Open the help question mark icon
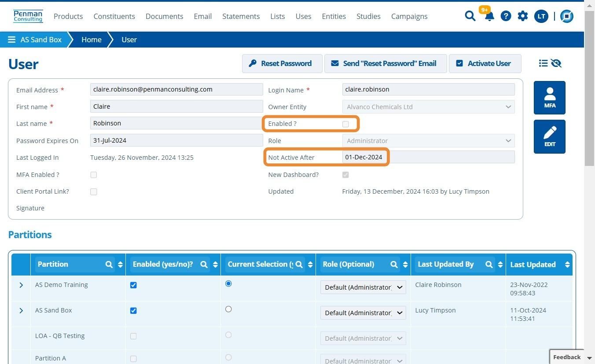 (506, 16)
